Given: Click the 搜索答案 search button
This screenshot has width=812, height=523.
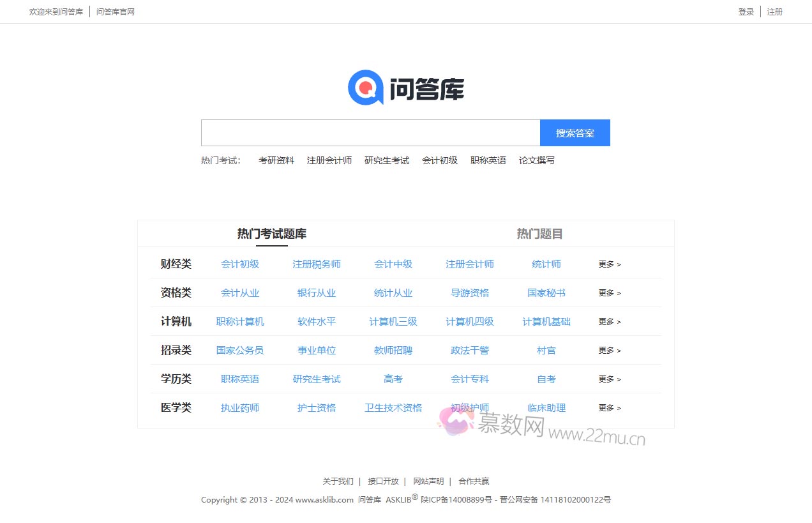Looking at the screenshot, I should point(575,133).
